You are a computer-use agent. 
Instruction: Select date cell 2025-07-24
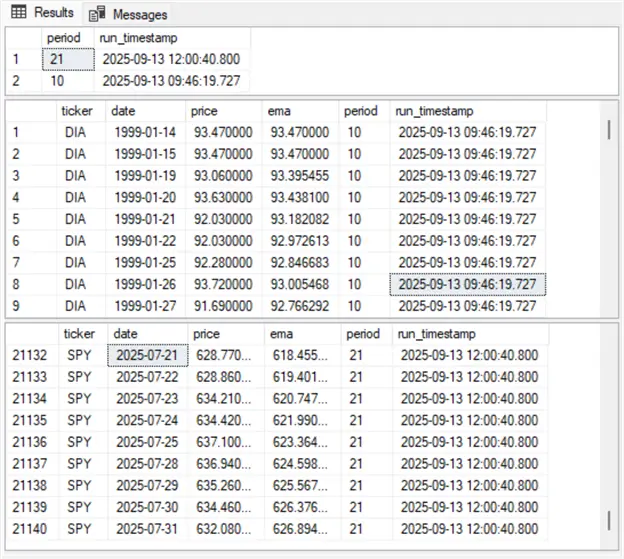pos(148,421)
